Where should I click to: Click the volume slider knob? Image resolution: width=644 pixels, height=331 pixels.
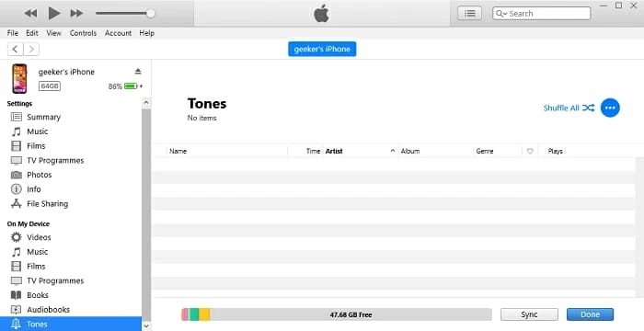coord(151,14)
